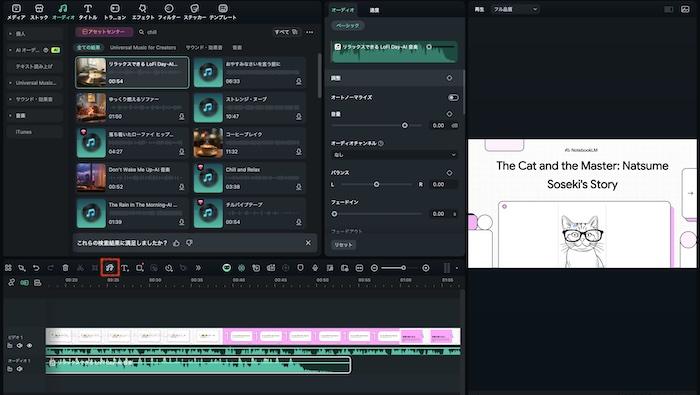Select the Titles tool icon
Image resolution: width=700 pixels, height=395 pixels.
pyautogui.click(x=88, y=12)
